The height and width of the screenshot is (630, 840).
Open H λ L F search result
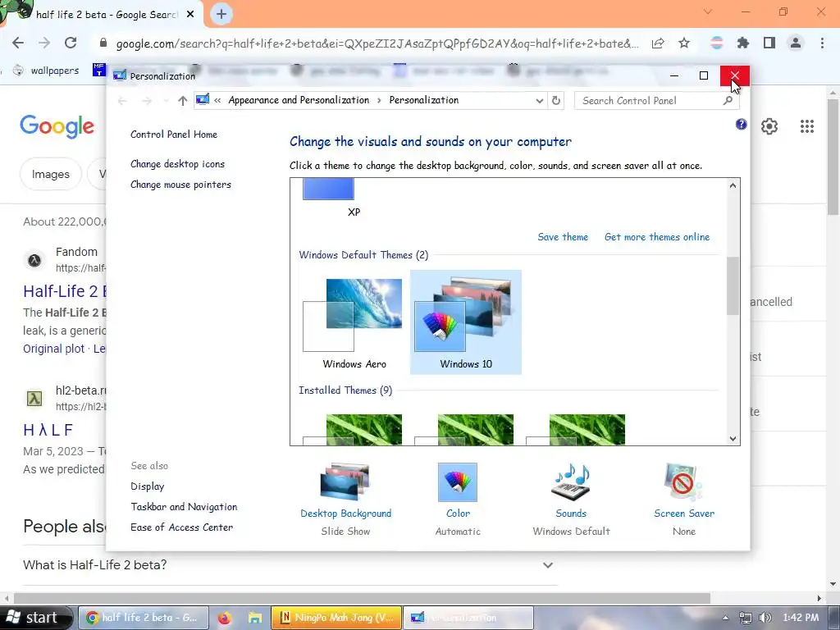pyautogui.click(x=48, y=430)
